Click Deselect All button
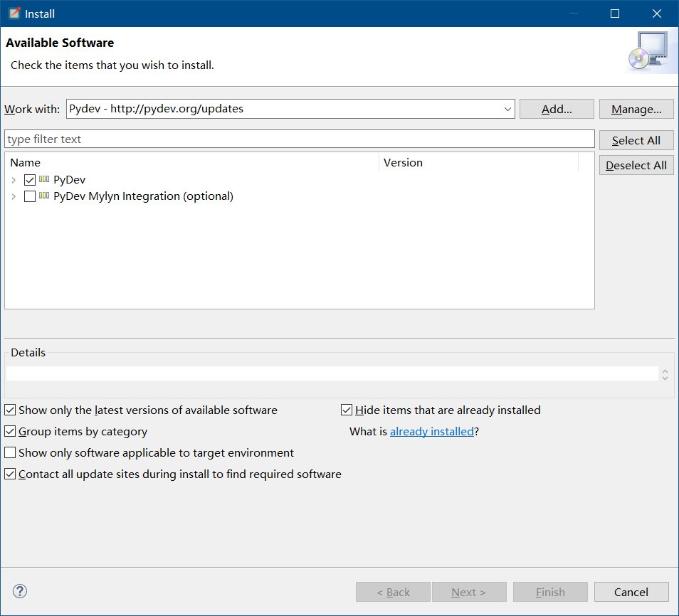Viewport: 679px width, 616px height. (x=636, y=165)
